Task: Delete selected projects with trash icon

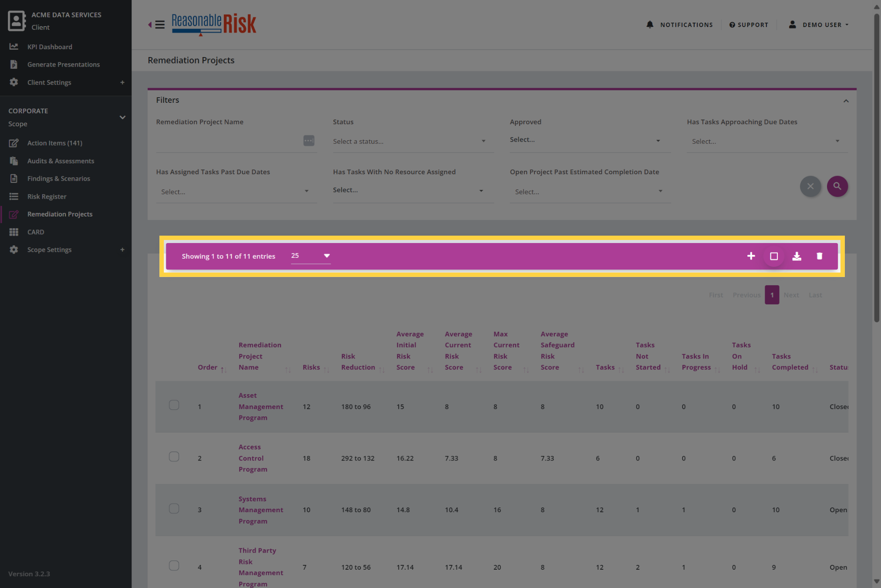Action: 820,256
